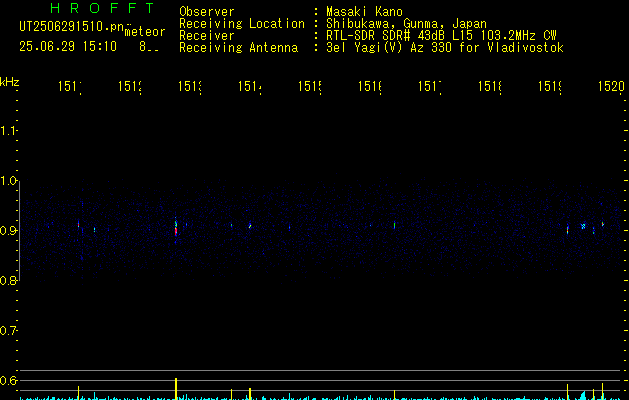Screen dimensions: 629x400
Task: Click the kHz axis unit label
Action: (10, 82)
